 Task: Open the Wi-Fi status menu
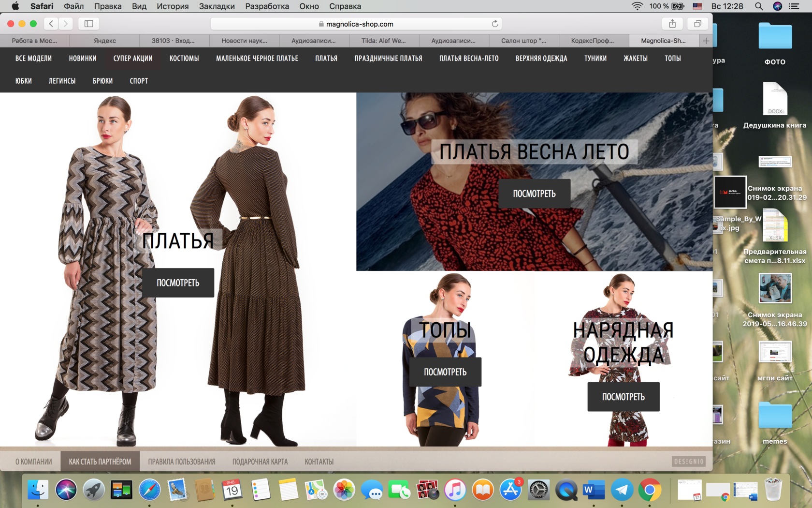coord(637,6)
